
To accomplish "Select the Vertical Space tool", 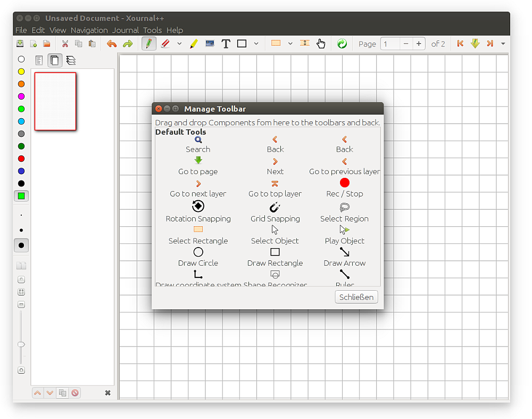I will [x=305, y=43].
